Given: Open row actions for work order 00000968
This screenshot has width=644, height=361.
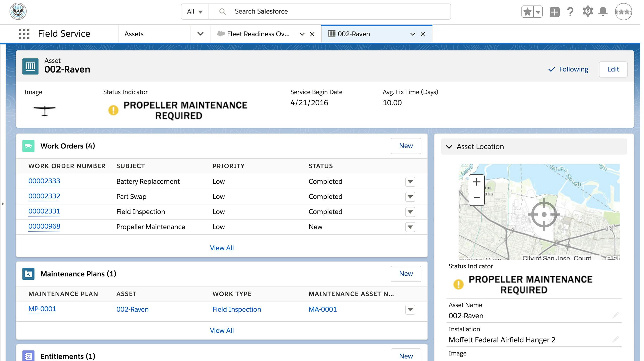Looking at the screenshot, I should (x=410, y=227).
